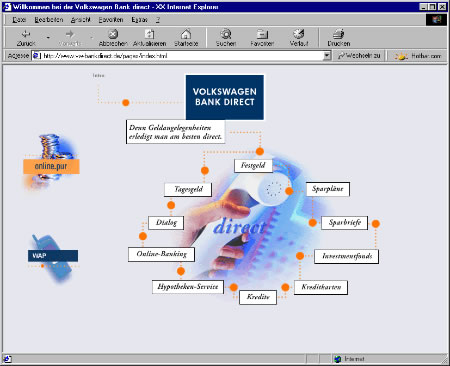The width and height of the screenshot is (450, 366).
Task: Open the Bearbeiten menu
Action: coord(49,20)
